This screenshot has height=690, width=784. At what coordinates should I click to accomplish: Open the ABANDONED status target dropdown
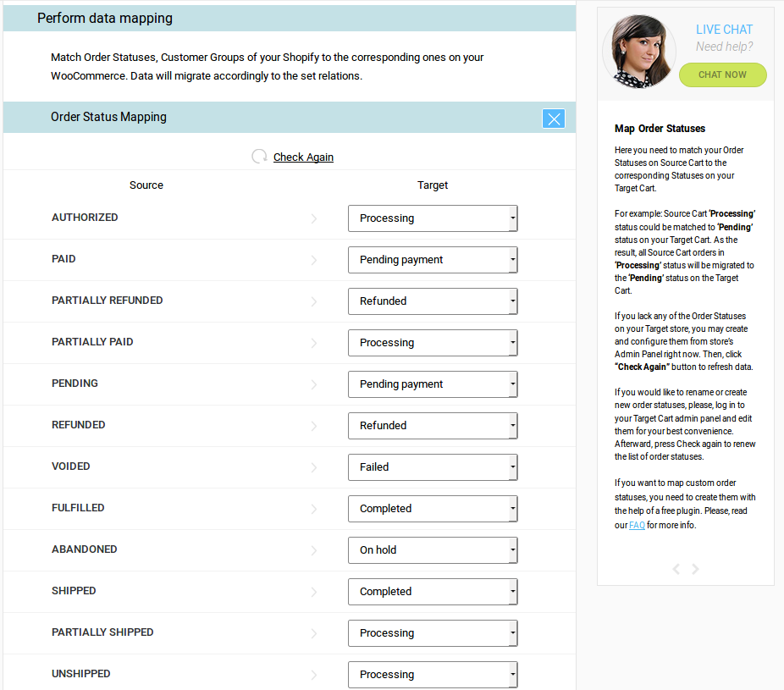[x=433, y=549]
